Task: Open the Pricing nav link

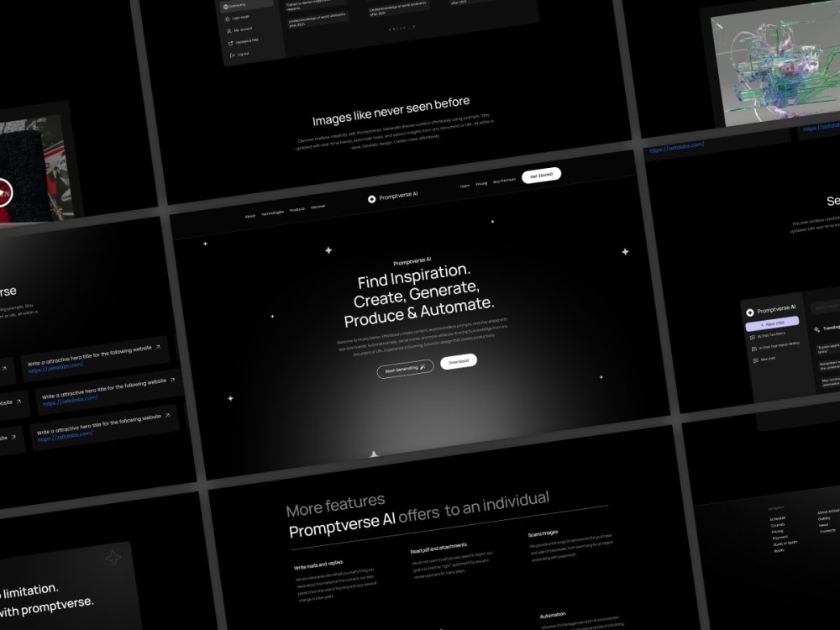Action: click(x=481, y=183)
